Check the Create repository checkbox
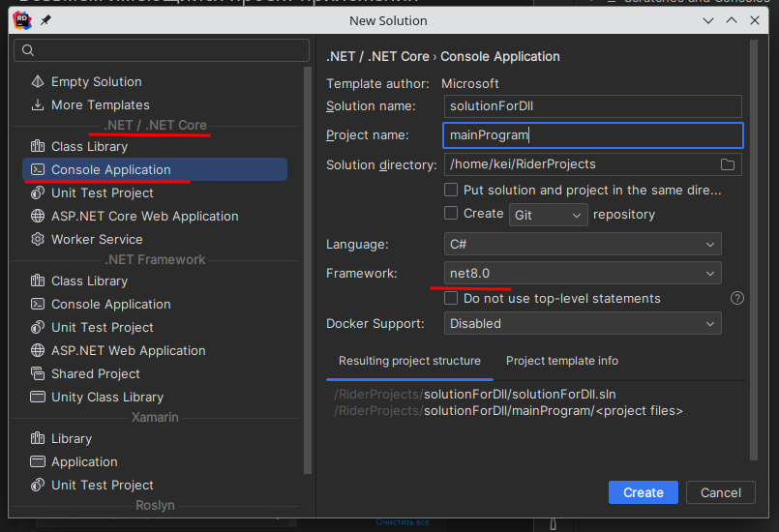 click(451, 214)
